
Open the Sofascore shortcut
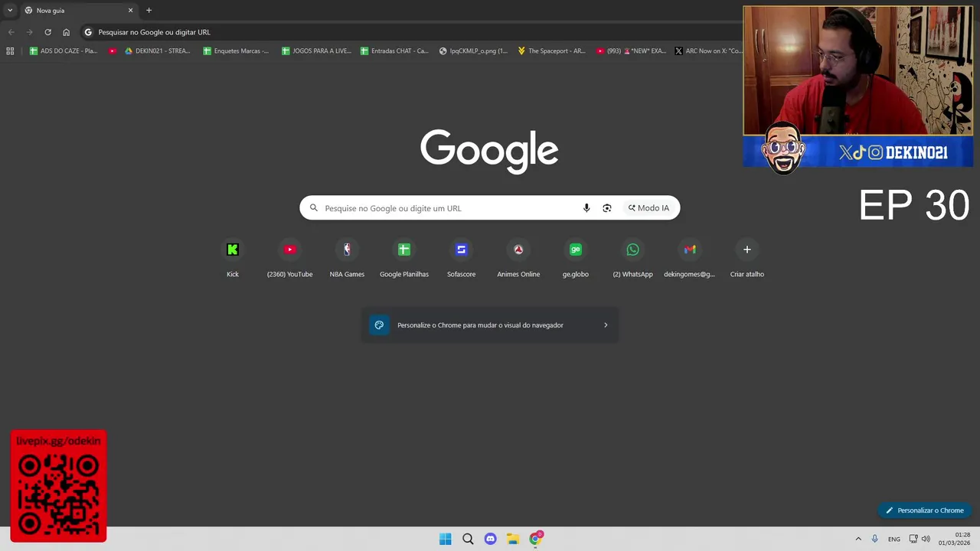[461, 259]
